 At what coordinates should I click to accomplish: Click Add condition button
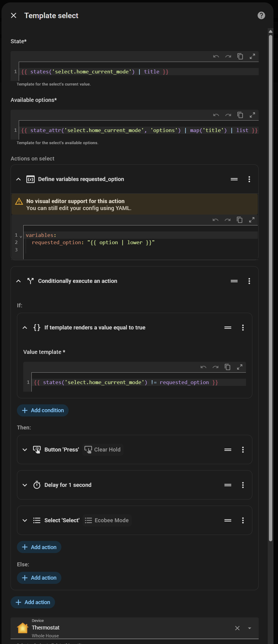[x=43, y=410]
